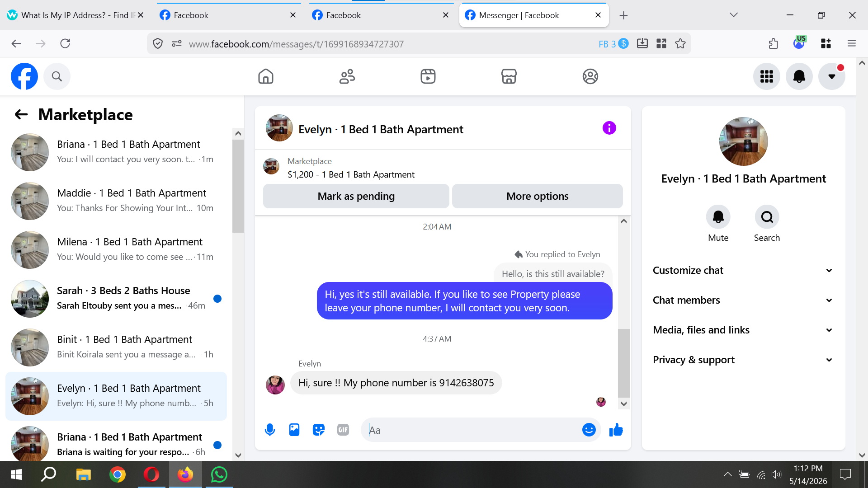Open the Friends icon in top navigation
The height and width of the screenshot is (488, 868).
click(x=347, y=76)
